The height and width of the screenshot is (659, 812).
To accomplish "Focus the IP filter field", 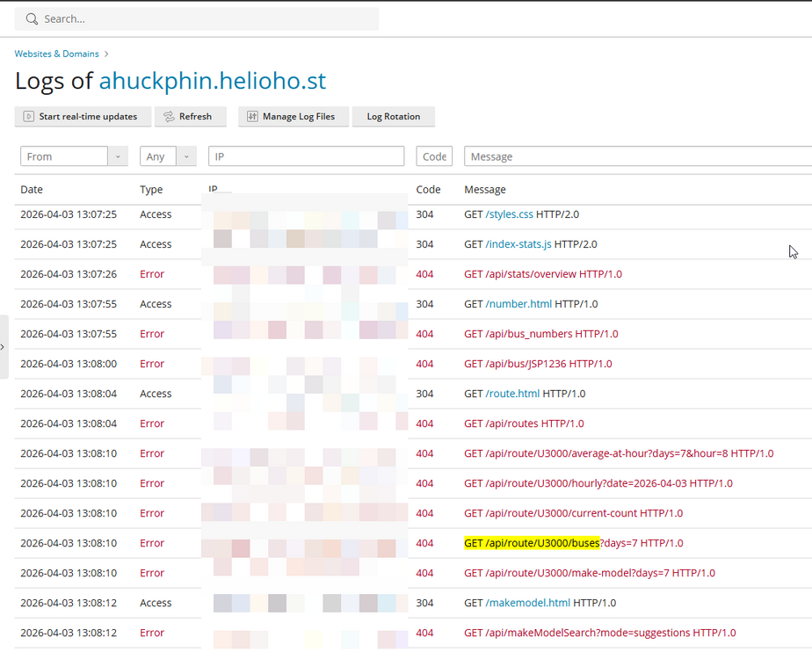I will [306, 156].
